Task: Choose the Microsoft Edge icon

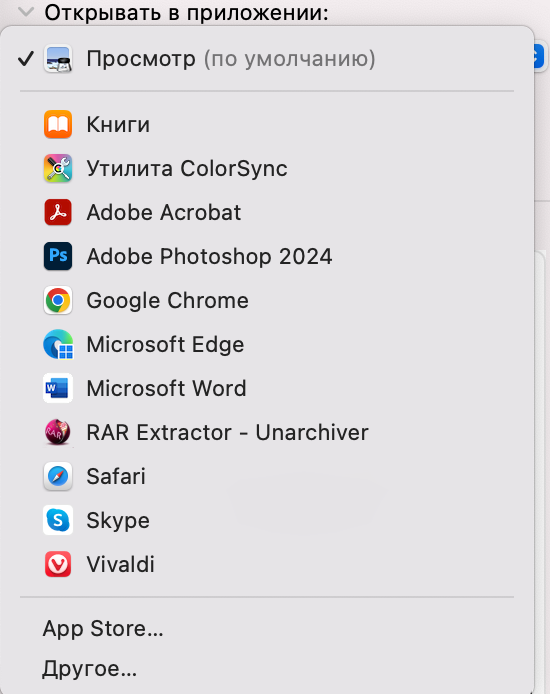Action: pos(58,344)
